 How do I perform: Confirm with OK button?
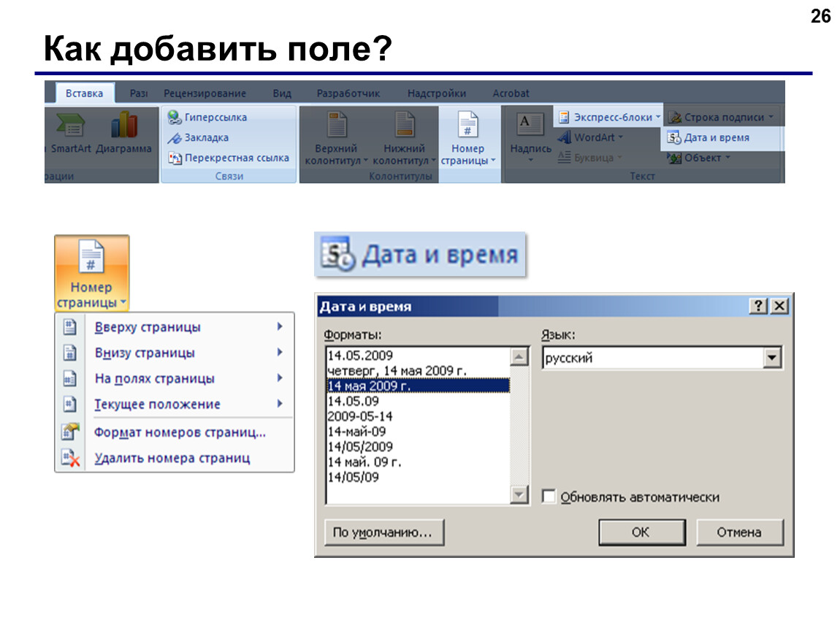[642, 532]
